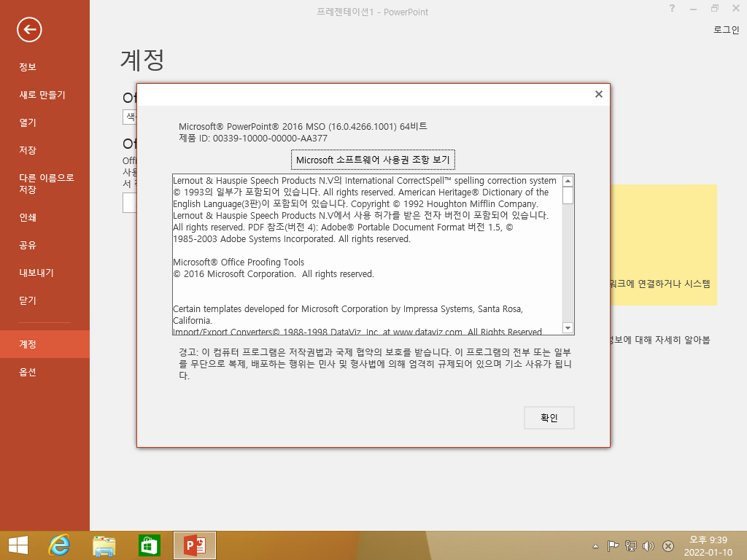Screen dimensions: 747x560
Task: Open the Windows Start button
Action: coord(18,545)
